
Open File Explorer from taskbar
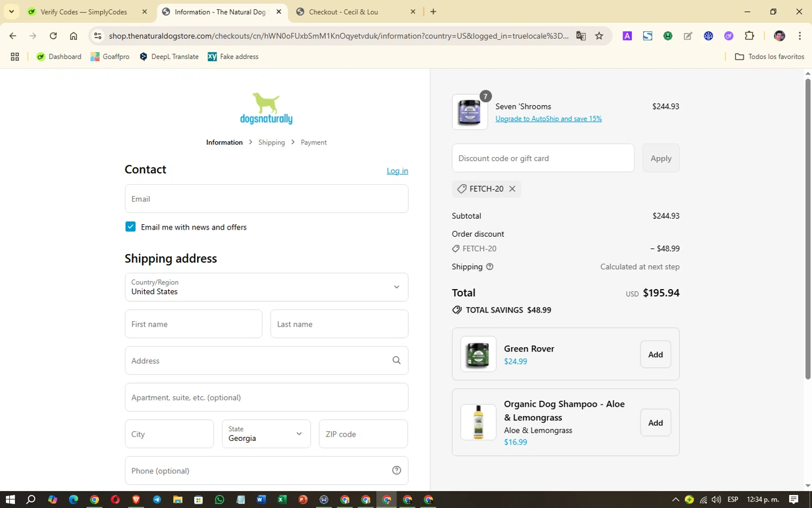pos(178,499)
